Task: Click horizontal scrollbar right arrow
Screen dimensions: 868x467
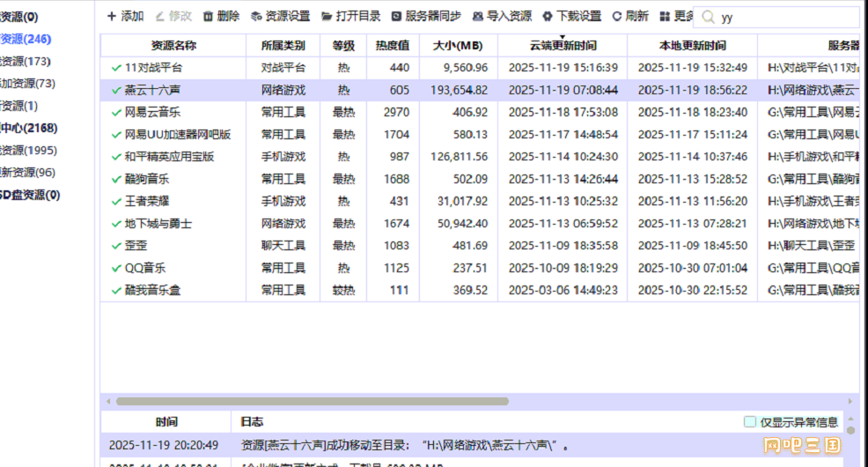Action: click(x=850, y=401)
